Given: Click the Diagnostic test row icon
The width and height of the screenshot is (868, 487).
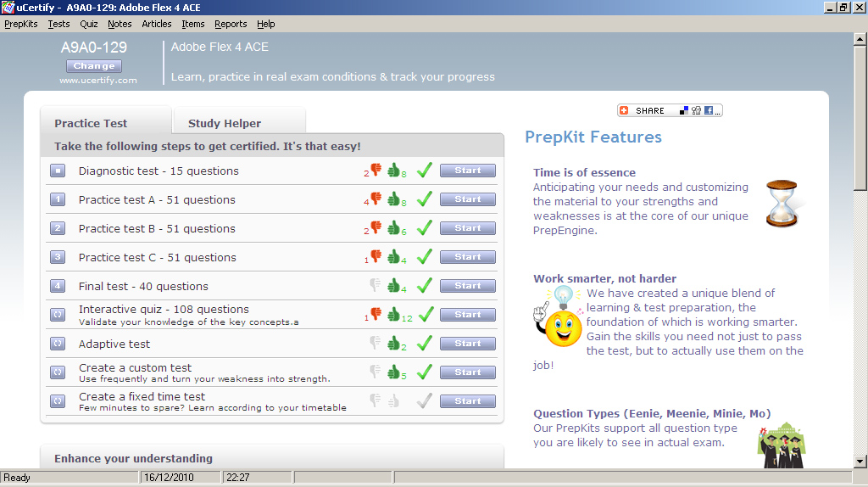Looking at the screenshot, I should pyautogui.click(x=58, y=171).
